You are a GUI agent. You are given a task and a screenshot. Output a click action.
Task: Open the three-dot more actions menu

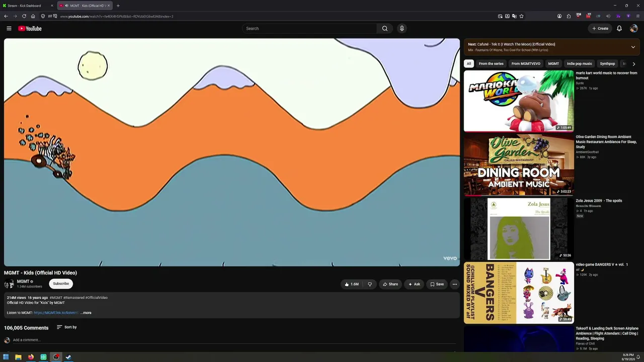pyautogui.click(x=454, y=284)
